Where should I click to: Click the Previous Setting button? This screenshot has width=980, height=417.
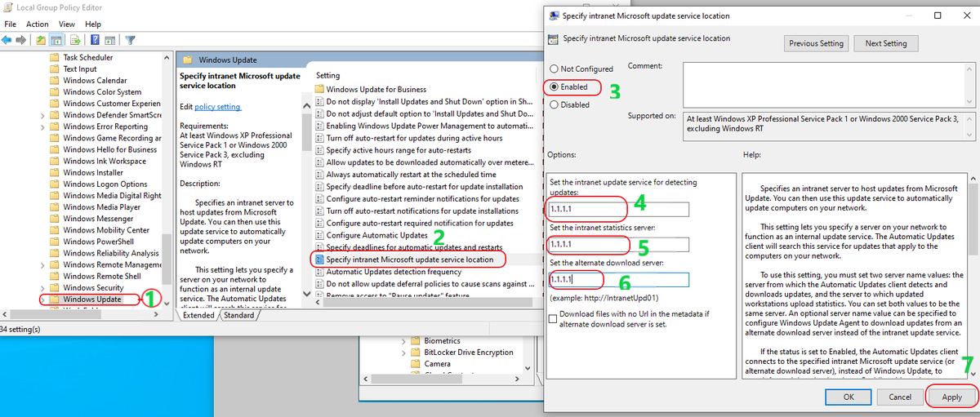(815, 43)
